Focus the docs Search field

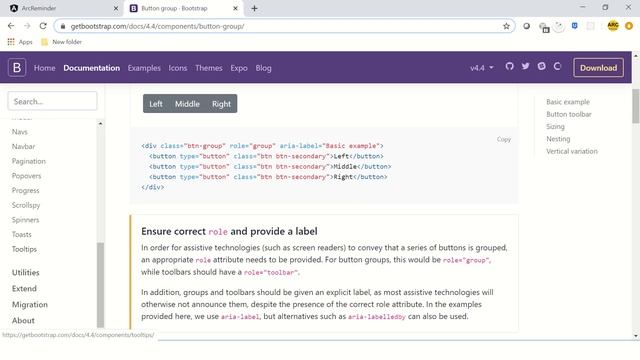click(x=53, y=101)
